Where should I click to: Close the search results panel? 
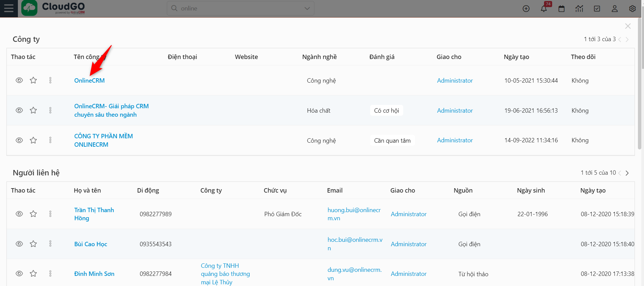coord(628,26)
